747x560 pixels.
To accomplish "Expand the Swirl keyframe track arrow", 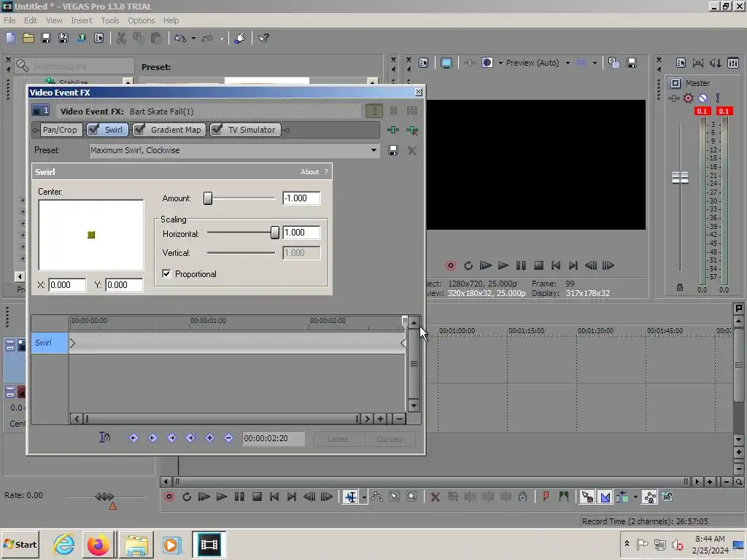I will pos(72,343).
